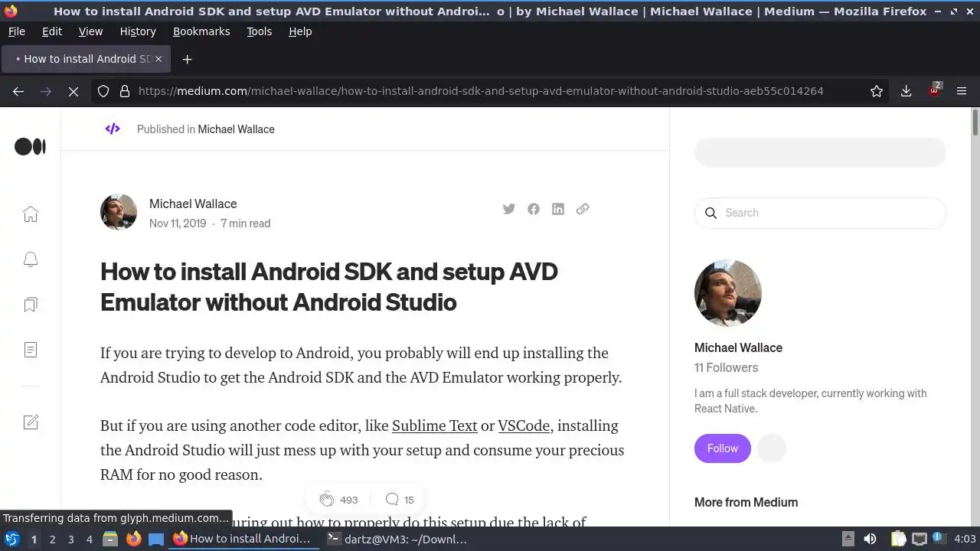Open the Tools menu
980x551 pixels.
pyautogui.click(x=259, y=31)
